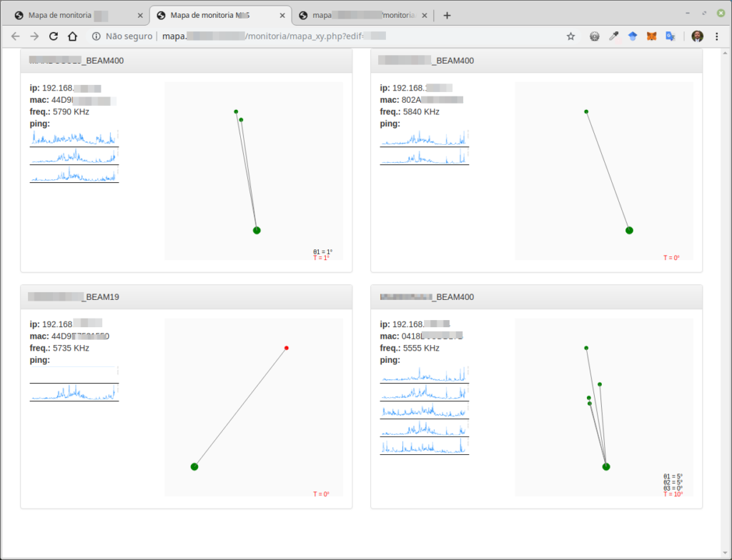The image size is (732, 560).
Task: Open the user profile avatar
Action: coord(697,36)
